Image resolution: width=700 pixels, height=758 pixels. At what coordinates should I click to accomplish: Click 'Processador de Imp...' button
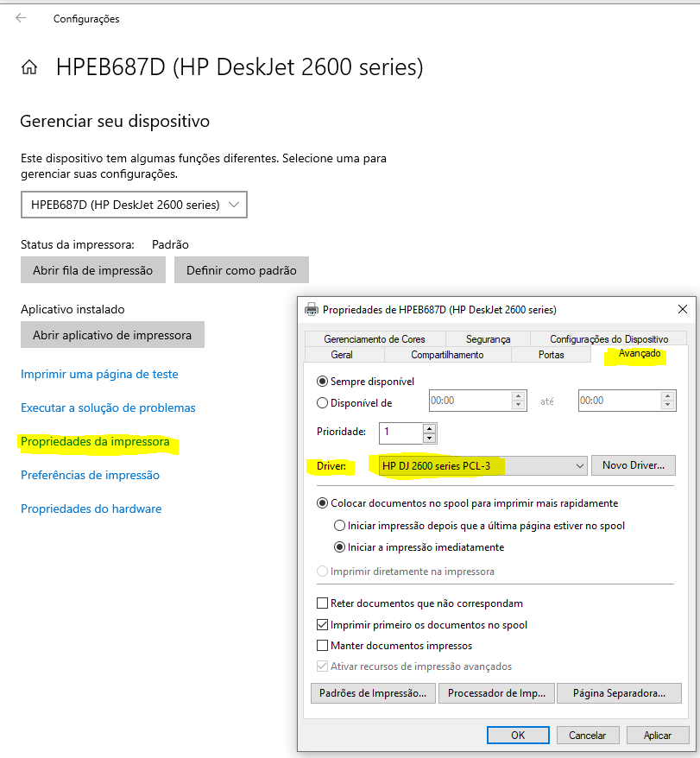click(496, 693)
